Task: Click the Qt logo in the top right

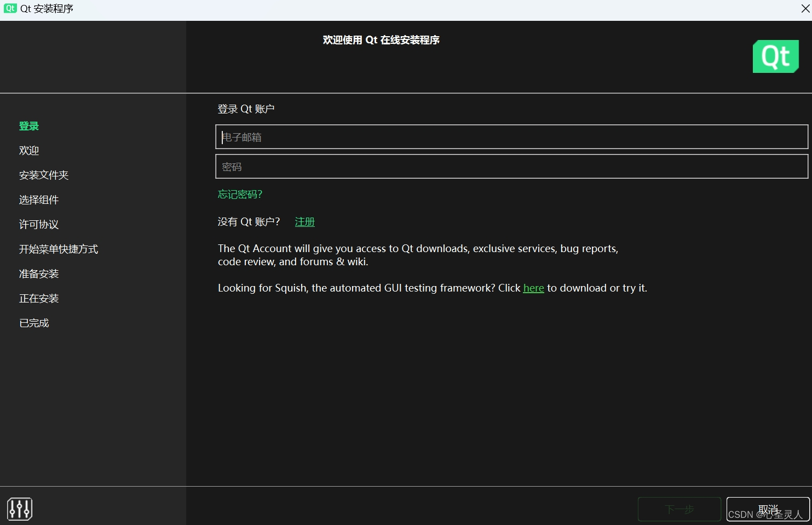Action: pyautogui.click(x=775, y=56)
